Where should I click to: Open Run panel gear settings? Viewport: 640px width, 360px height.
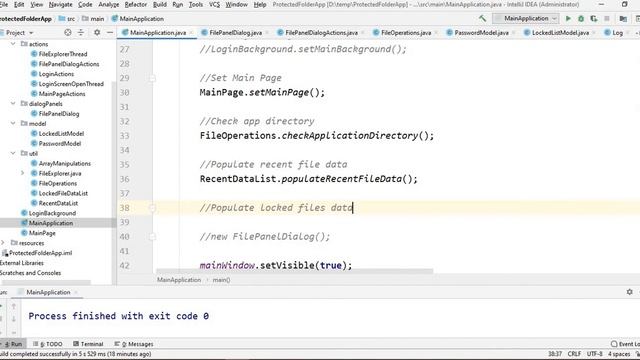pyautogui.click(x=629, y=292)
